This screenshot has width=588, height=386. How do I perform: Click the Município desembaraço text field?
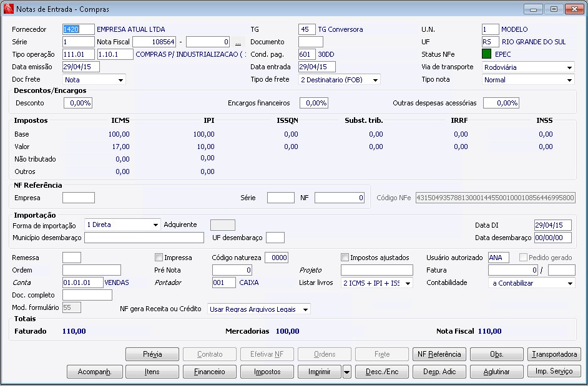144,238
